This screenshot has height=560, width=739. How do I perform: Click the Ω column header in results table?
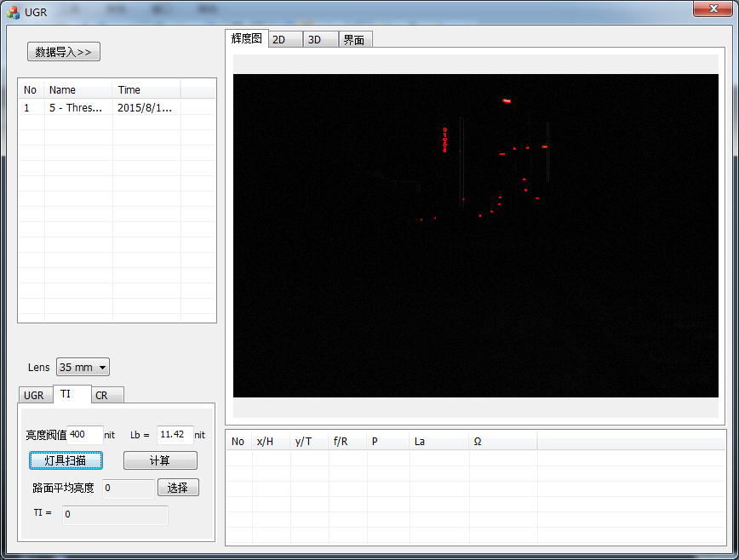point(502,441)
